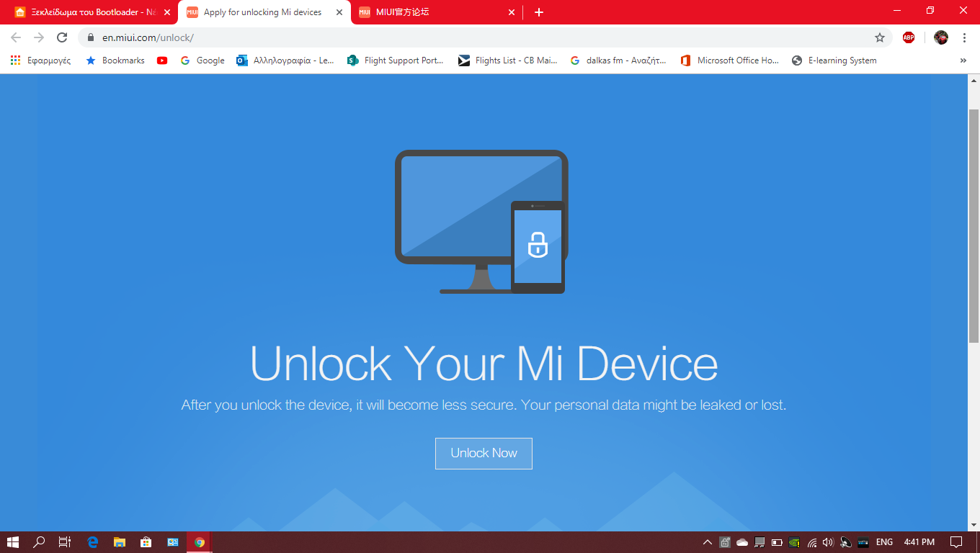The height and width of the screenshot is (553, 980).
Task: Open the YouTube bookmark icon
Action: [162, 60]
